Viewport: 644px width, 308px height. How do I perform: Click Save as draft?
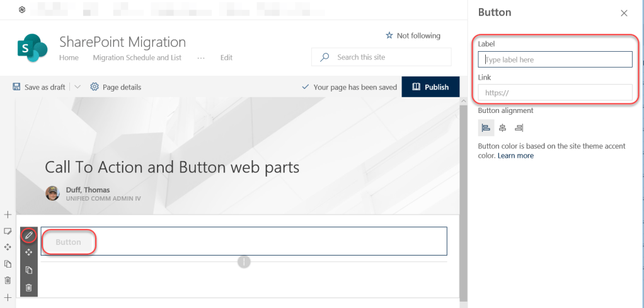click(45, 87)
